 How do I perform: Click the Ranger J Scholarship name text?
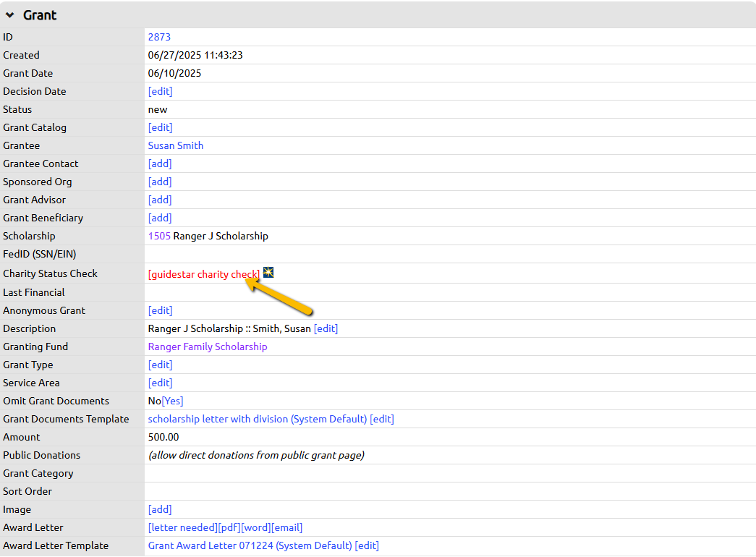[221, 236]
